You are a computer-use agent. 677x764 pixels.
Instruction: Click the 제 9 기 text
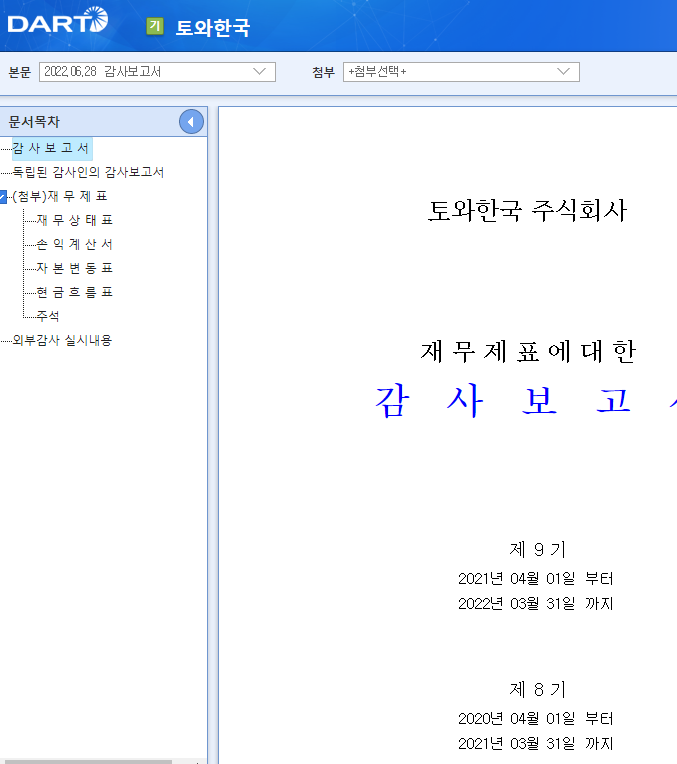pos(538,550)
